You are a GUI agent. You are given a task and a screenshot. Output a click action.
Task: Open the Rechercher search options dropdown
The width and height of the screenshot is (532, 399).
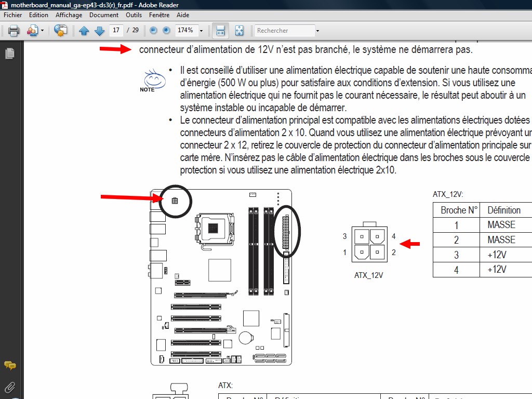tap(317, 31)
